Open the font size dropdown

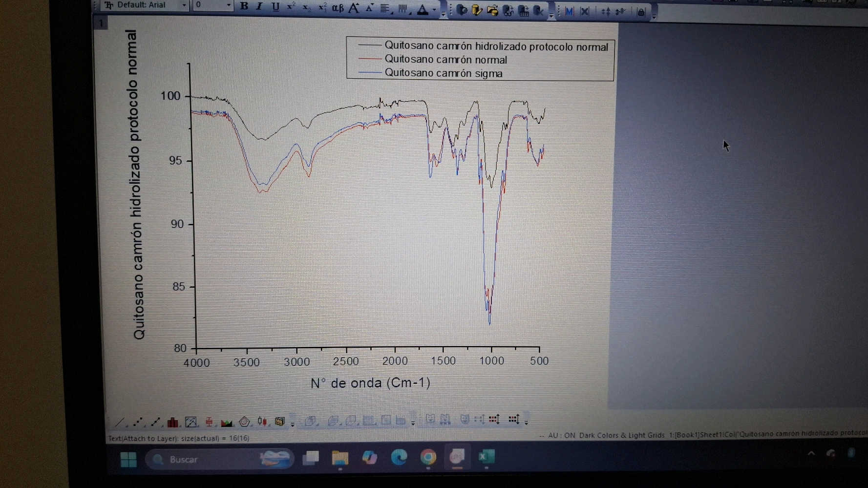tap(228, 5)
